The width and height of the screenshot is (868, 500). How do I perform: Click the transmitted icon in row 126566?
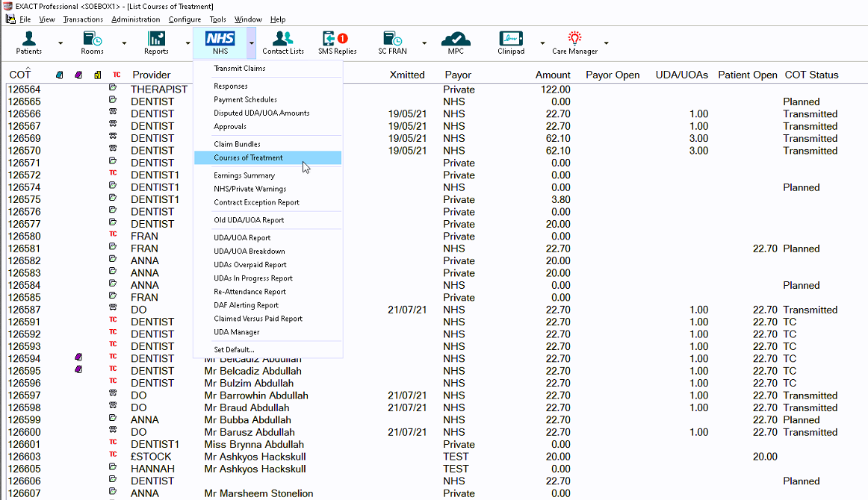pyautogui.click(x=113, y=112)
